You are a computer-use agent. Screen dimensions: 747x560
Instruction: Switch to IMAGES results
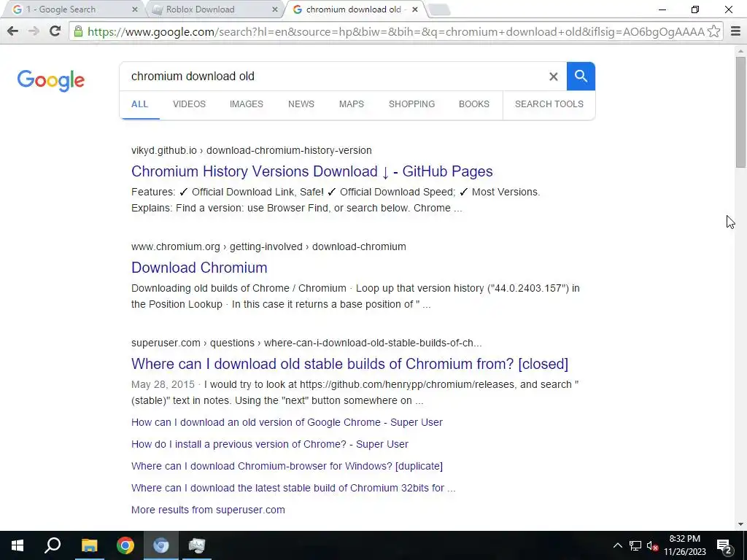[247, 104]
